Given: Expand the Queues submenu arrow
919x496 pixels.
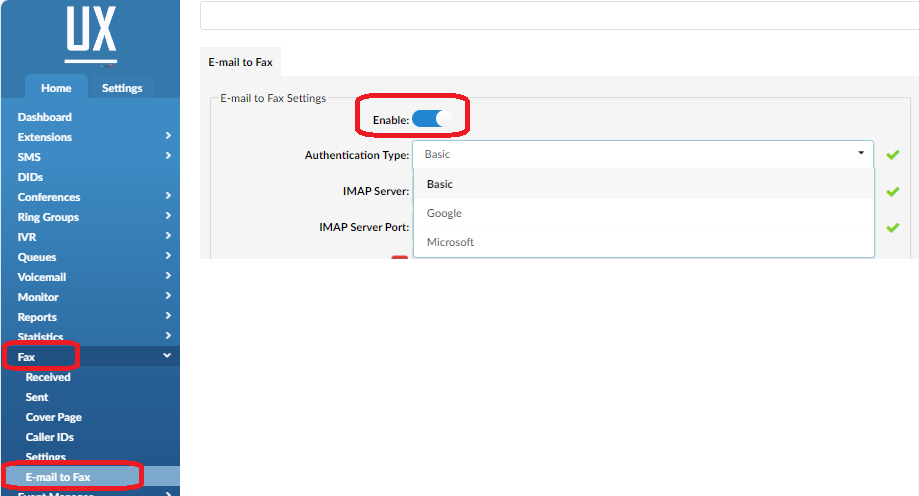Looking at the screenshot, I should pyautogui.click(x=168, y=256).
